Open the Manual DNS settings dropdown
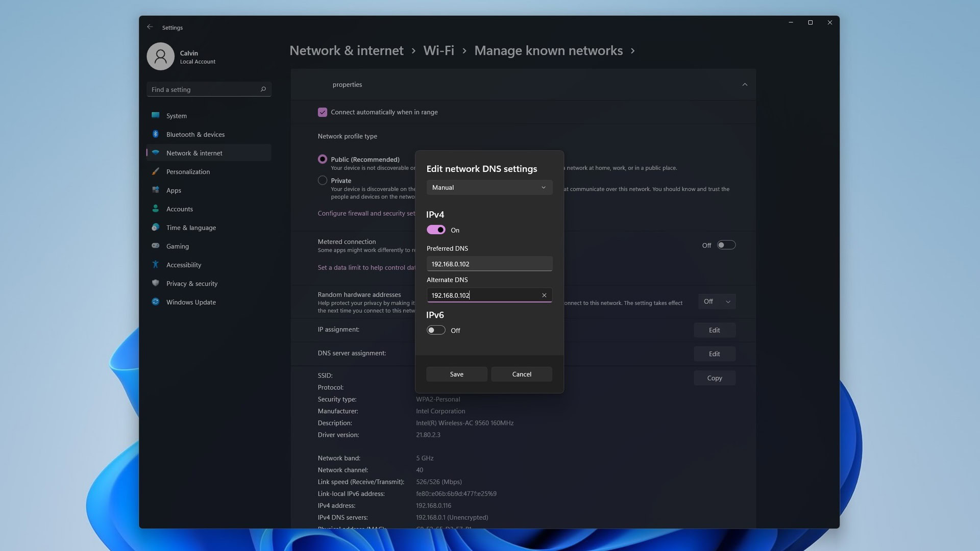This screenshot has height=551, width=980. coord(489,187)
